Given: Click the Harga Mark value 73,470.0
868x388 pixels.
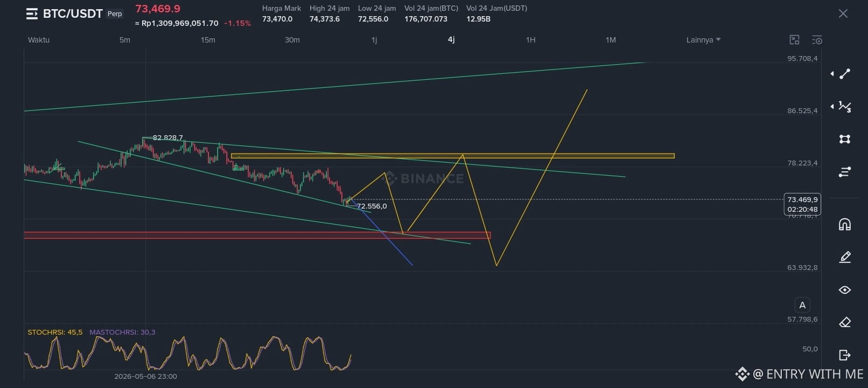Looking at the screenshot, I should [277, 19].
